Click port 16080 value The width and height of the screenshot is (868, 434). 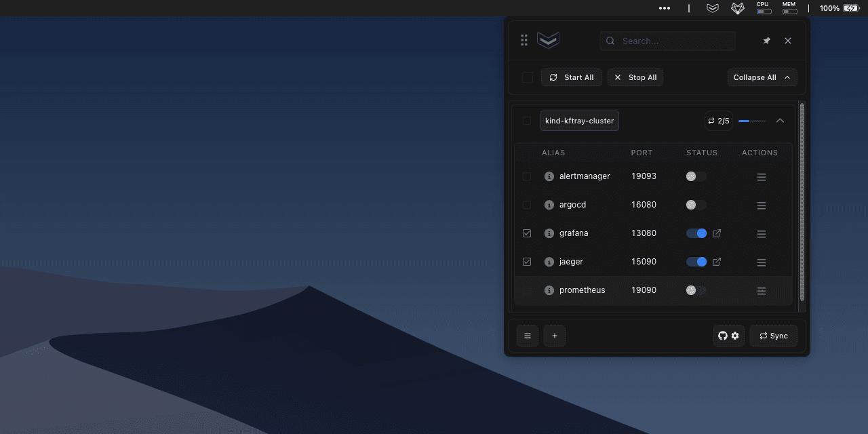tap(644, 205)
